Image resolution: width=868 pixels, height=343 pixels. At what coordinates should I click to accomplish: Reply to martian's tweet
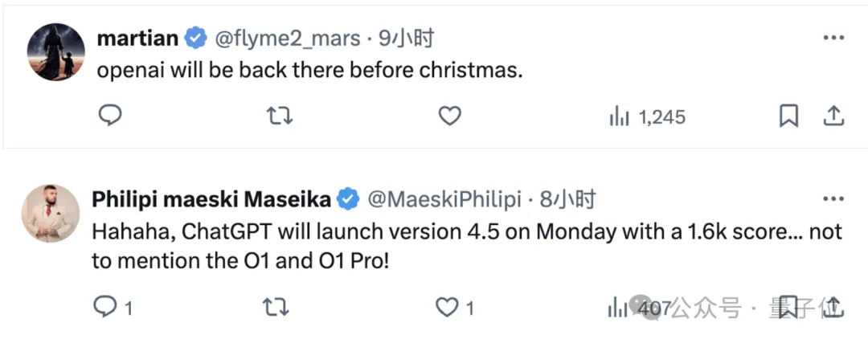tap(110, 116)
